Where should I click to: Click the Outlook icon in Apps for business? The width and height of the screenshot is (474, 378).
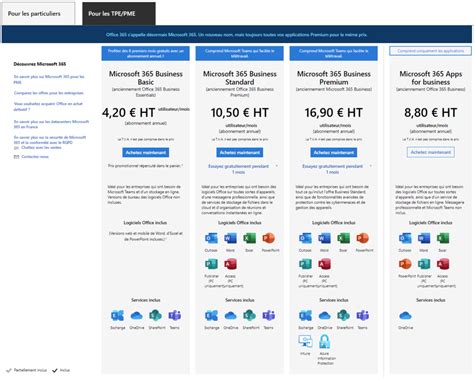(x=405, y=238)
